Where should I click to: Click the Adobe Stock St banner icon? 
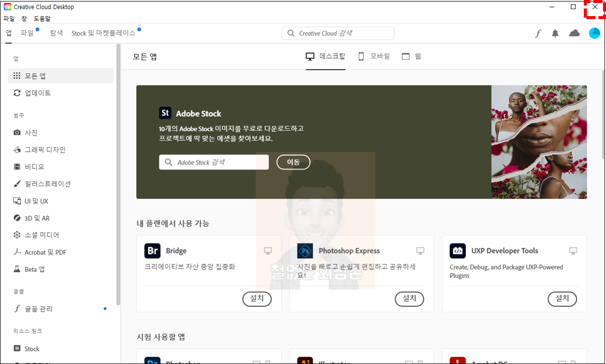[165, 113]
